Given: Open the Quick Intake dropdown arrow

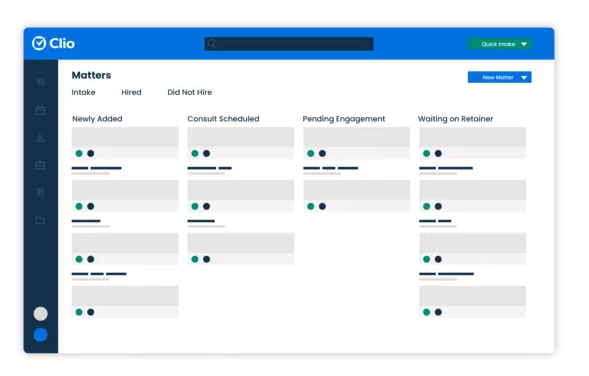Looking at the screenshot, I should tap(524, 44).
